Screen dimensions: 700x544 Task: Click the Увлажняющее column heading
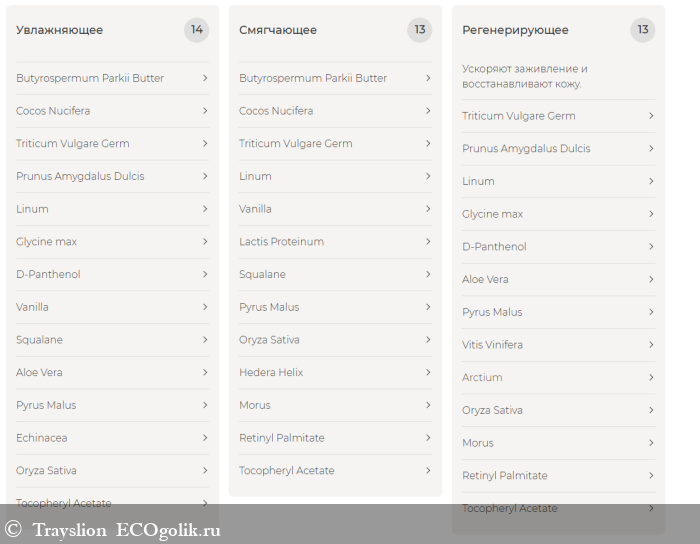(x=59, y=30)
